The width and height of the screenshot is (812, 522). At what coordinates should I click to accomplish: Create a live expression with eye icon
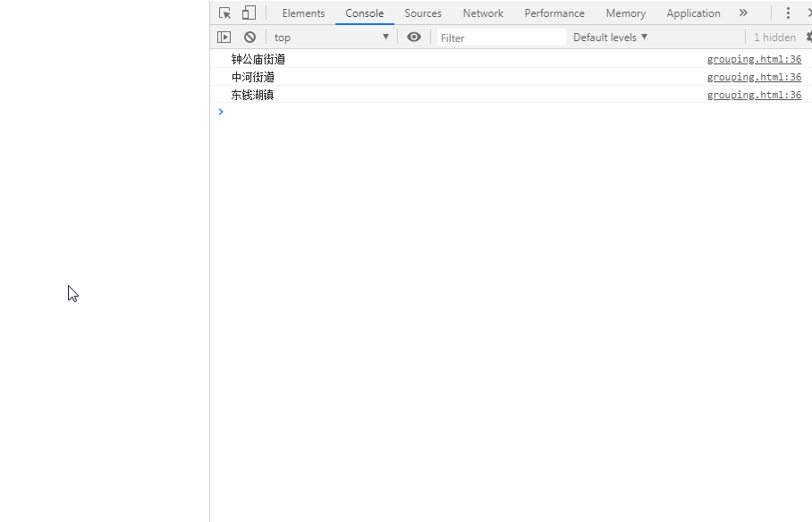[414, 37]
